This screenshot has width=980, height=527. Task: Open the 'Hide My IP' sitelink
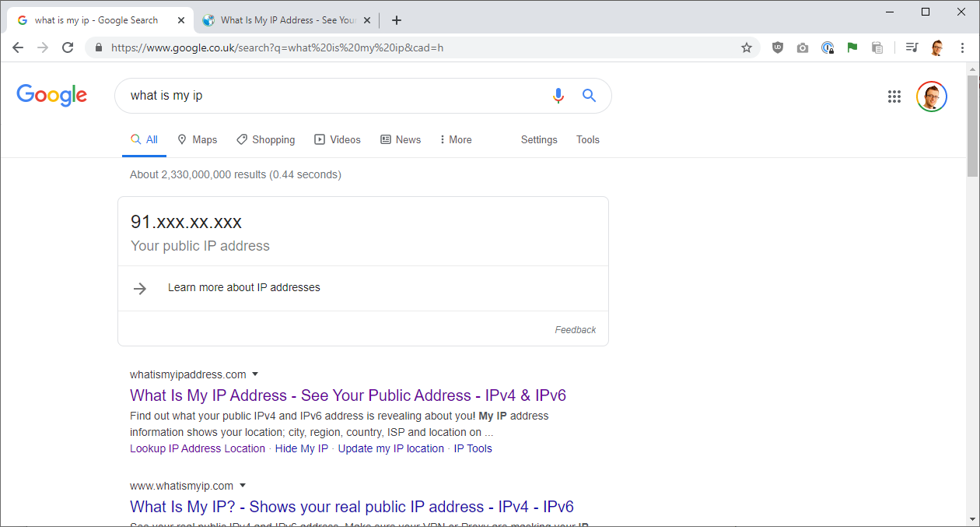[302, 448]
